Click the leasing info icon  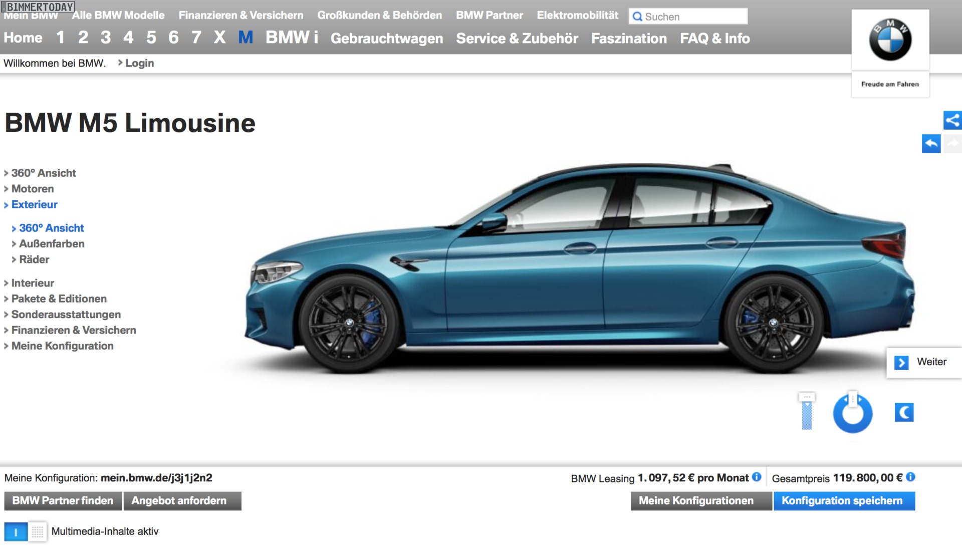(x=757, y=477)
